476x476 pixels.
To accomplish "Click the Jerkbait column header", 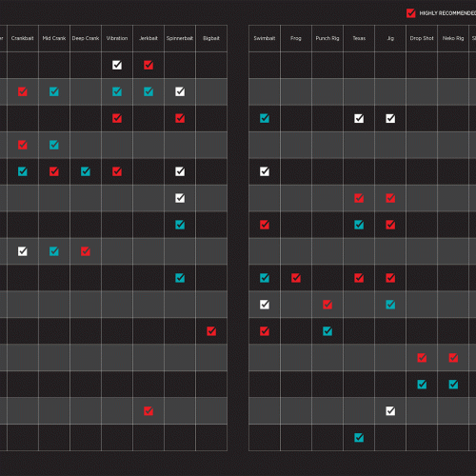I will tap(149, 38).
